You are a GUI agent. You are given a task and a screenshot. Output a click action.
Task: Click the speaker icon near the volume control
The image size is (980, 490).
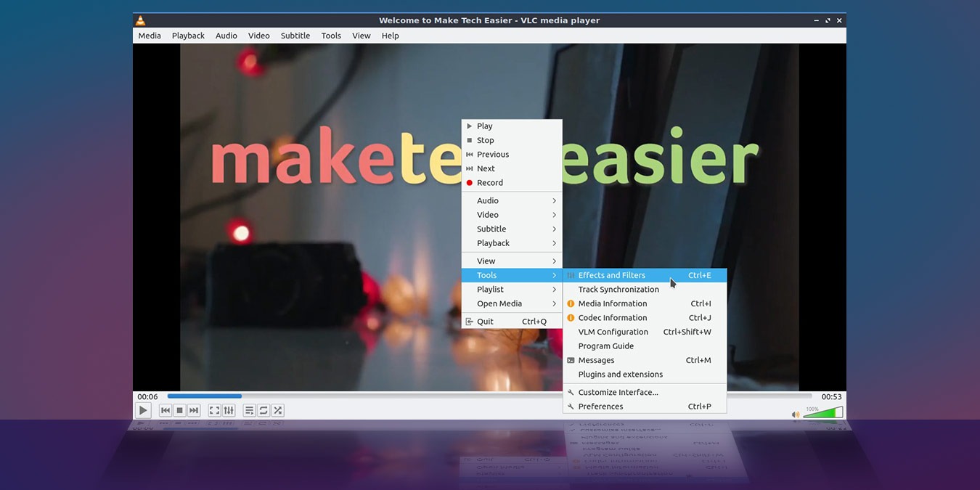pyautogui.click(x=795, y=414)
